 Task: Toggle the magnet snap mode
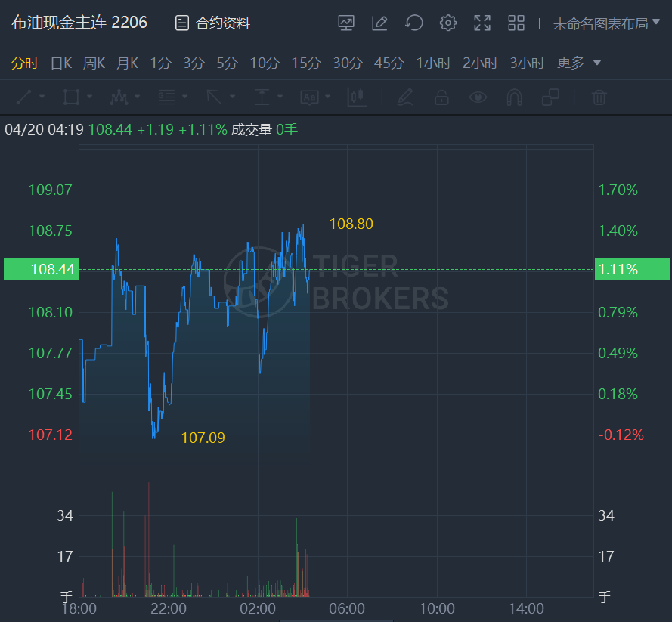point(514,97)
